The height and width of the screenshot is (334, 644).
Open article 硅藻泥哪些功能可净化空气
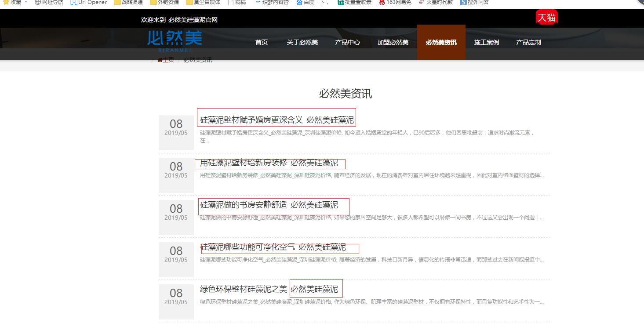(273, 247)
